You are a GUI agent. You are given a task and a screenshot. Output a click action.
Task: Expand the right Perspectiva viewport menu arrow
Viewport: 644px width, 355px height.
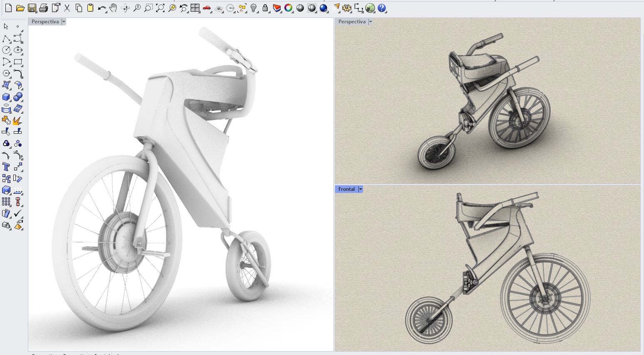370,22
